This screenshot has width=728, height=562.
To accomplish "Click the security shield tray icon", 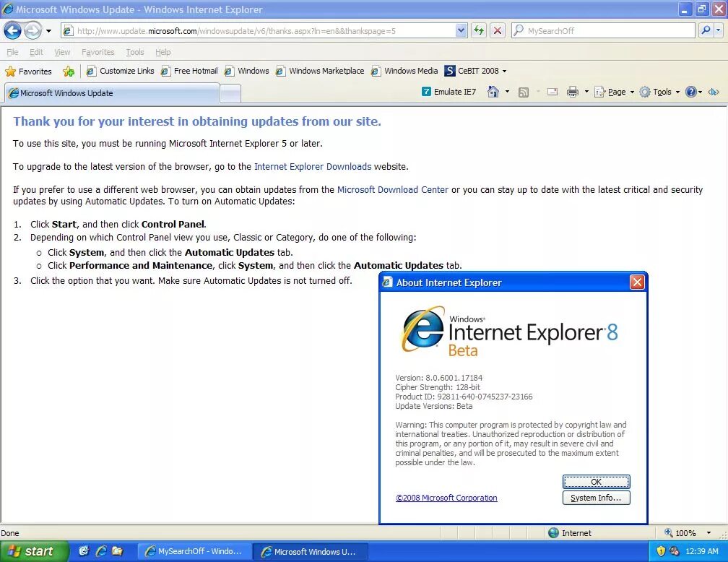I will tap(661, 551).
